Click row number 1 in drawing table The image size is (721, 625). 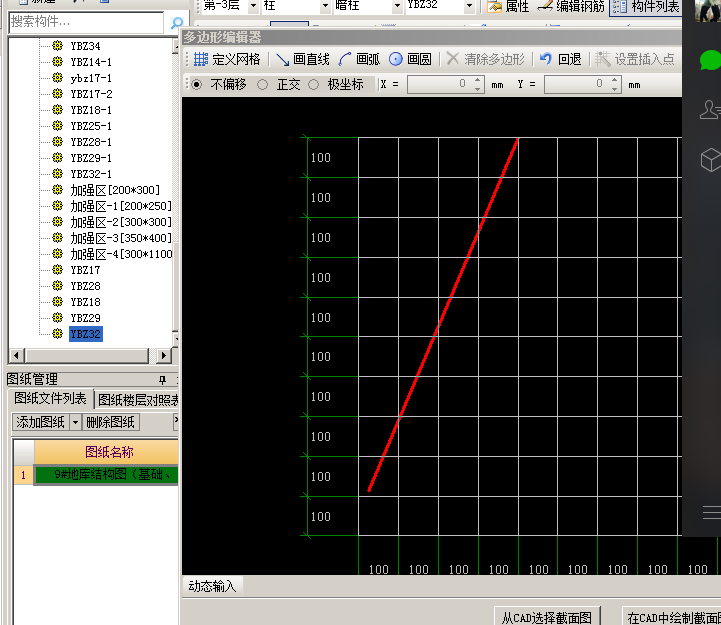point(23,474)
